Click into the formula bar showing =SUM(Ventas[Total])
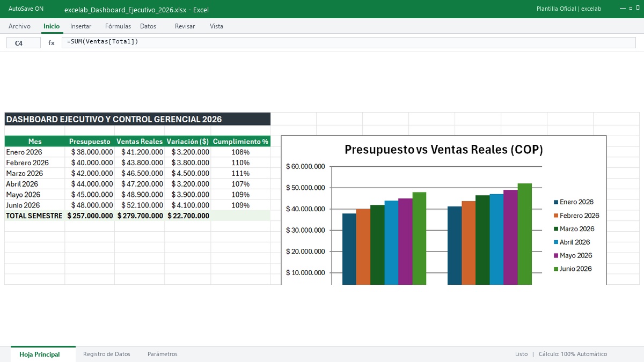 click(x=348, y=42)
